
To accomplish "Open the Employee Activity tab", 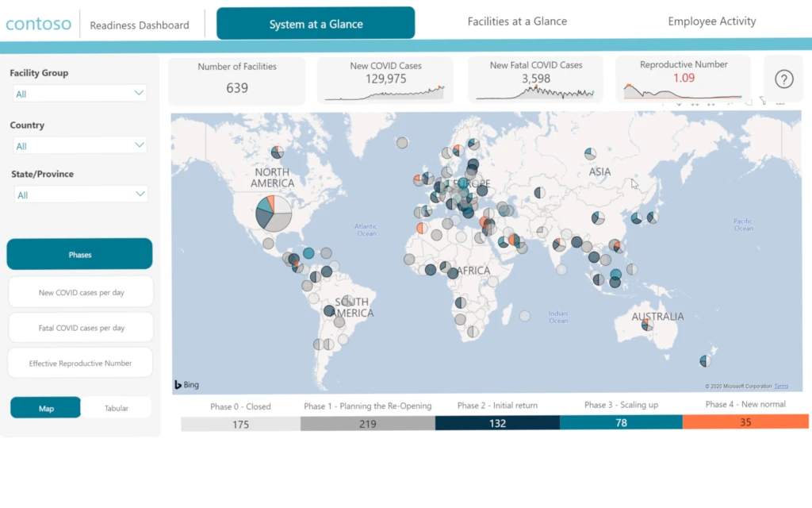I will (711, 21).
